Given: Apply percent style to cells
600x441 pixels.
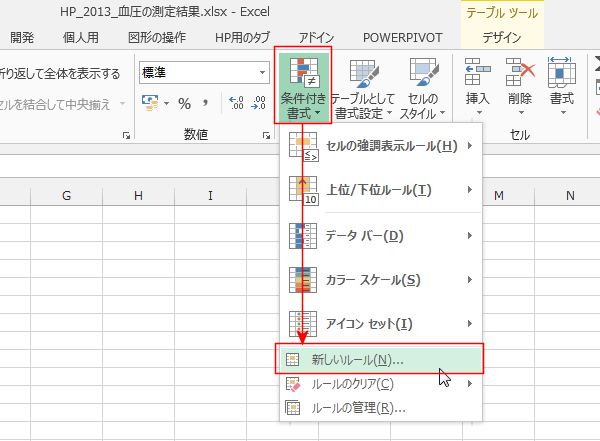Looking at the screenshot, I should pos(184,103).
